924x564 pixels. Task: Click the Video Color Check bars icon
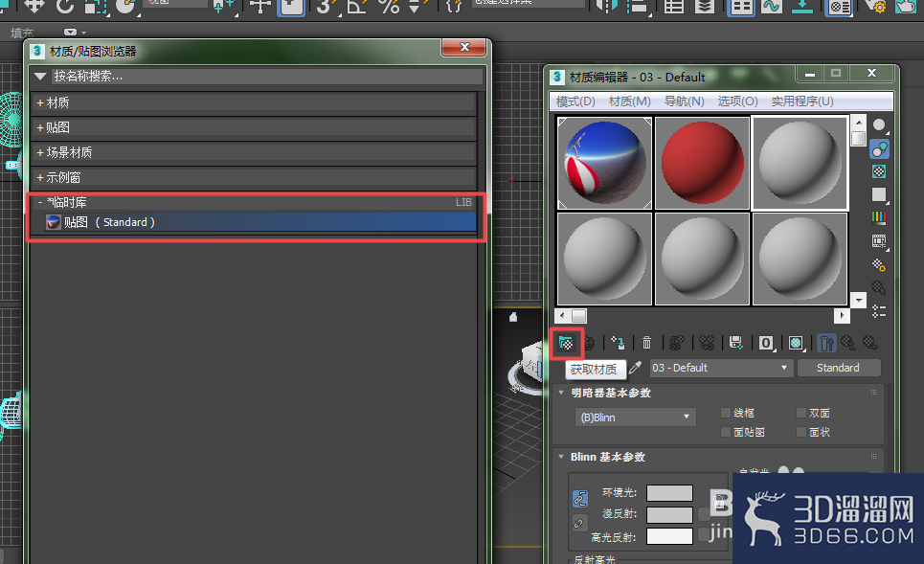[x=879, y=217]
